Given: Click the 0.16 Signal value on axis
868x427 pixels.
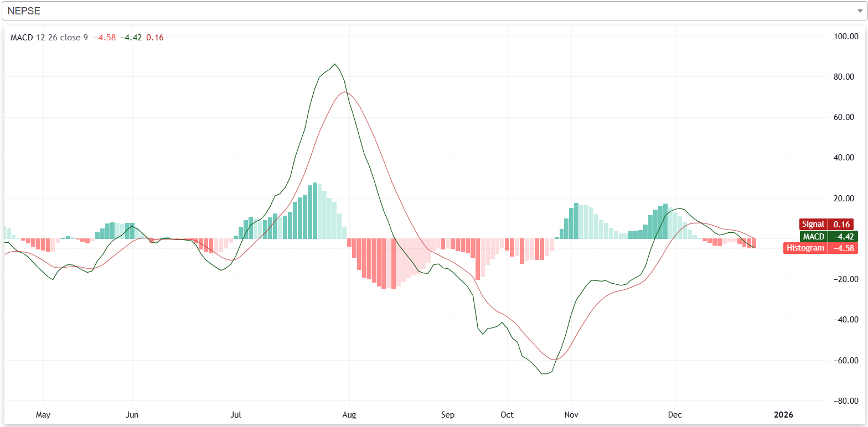Looking at the screenshot, I should [841, 225].
